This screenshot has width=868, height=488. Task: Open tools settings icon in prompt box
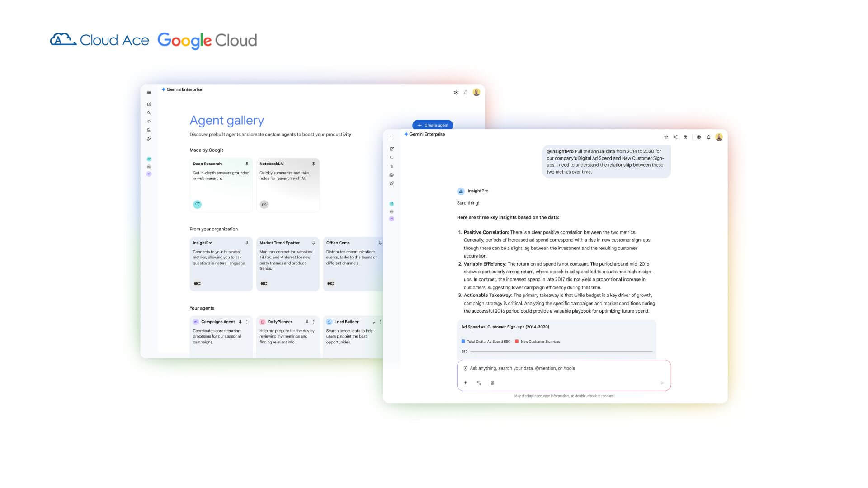pyautogui.click(x=479, y=383)
